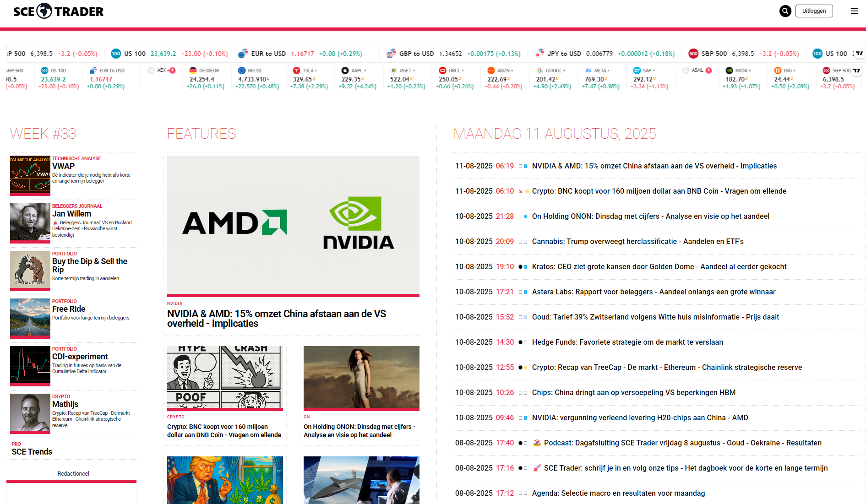The height and width of the screenshot is (504, 866).
Task: Open the Hedge Funds favoriete strategie headline
Action: (x=627, y=342)
